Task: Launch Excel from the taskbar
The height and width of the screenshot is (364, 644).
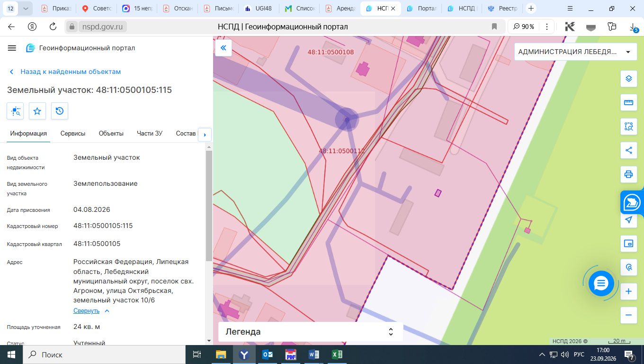Action: [337, 355]
